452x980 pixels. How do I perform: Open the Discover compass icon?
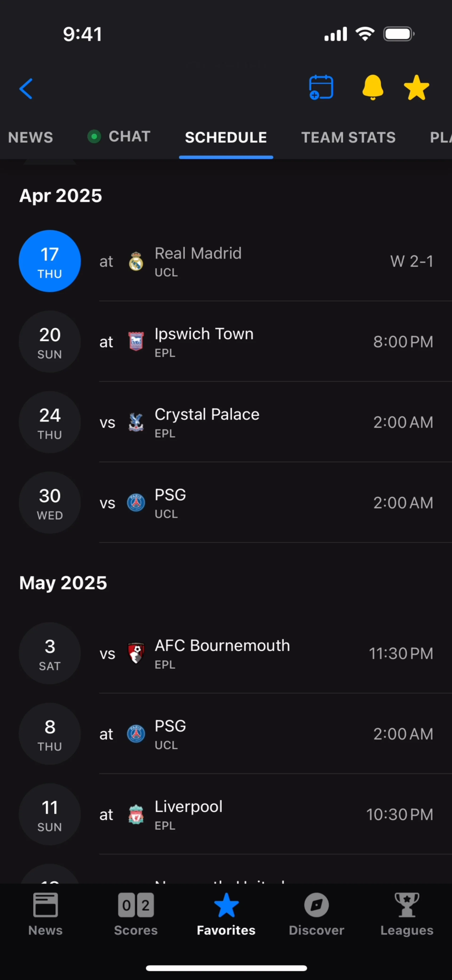pos(316,913)
